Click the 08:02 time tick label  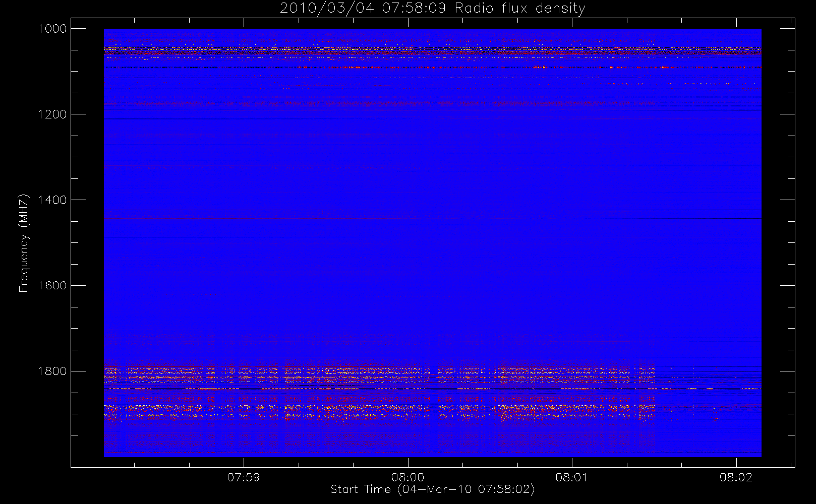click(x=736, y=477)
